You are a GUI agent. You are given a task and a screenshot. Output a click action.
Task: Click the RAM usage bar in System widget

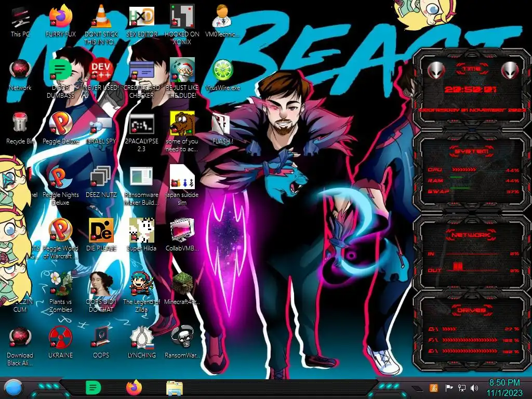pos(456,178)
